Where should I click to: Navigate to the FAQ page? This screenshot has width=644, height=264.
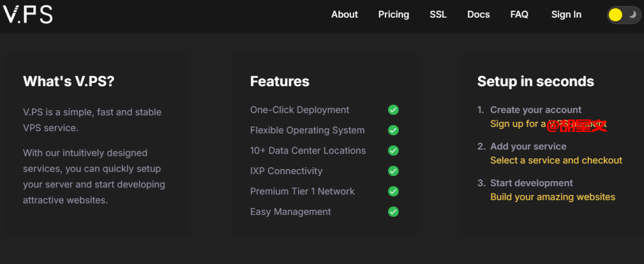pos(519,14)
